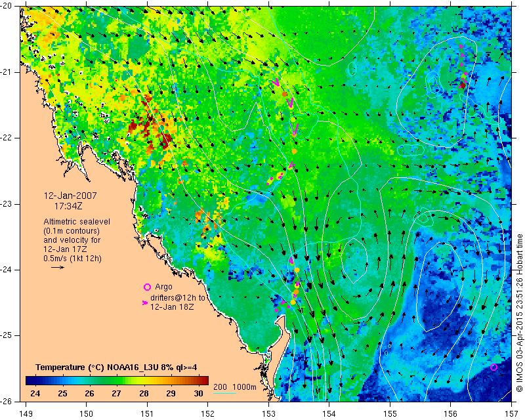Click longitude axis label 153
The image size is (525, 420).
click(x=268, y=414)
